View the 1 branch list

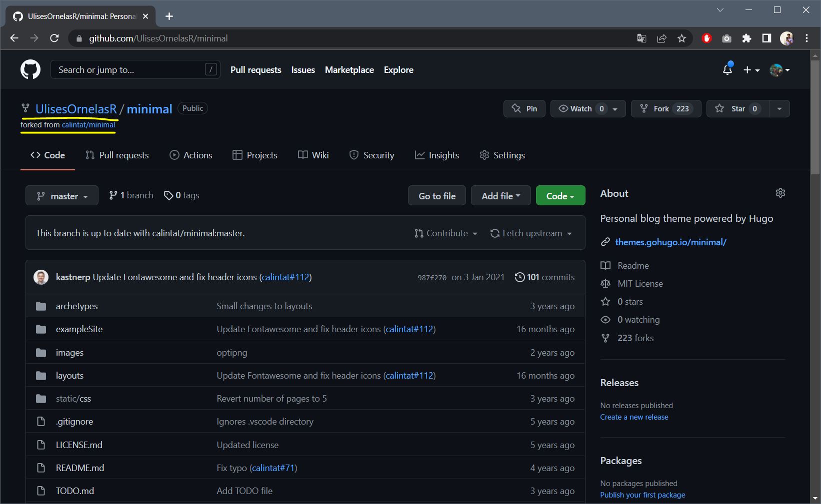point(131,195)
